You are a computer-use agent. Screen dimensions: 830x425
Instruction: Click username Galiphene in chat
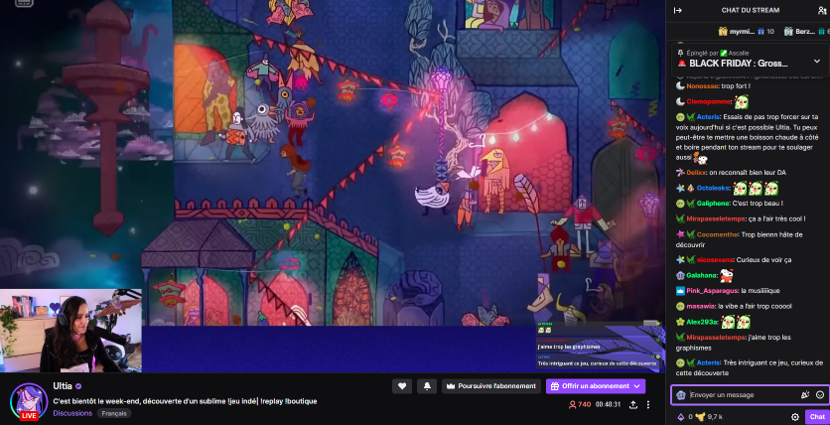pos(713,203)
